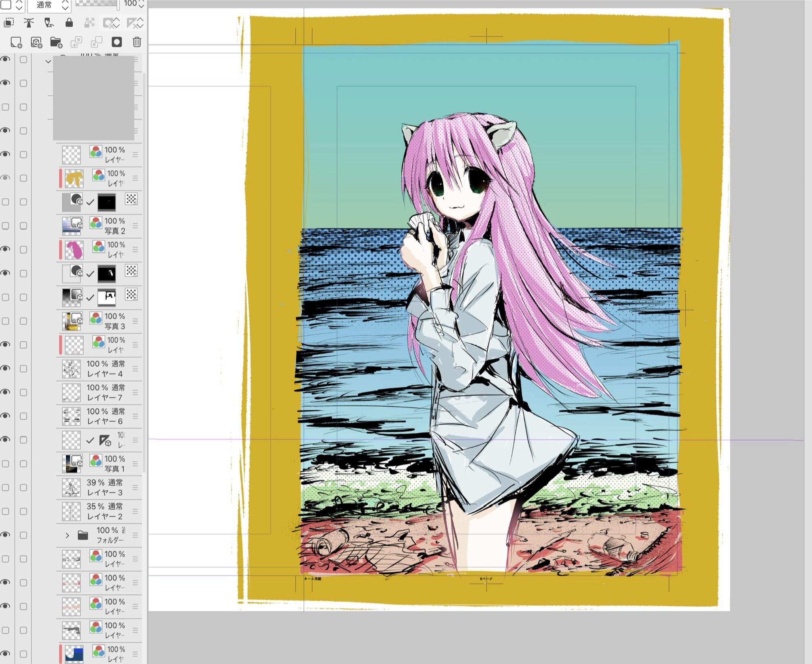Collapse the open folder chevron at top
The width and height of the screenshot is (812, 664).
(x=48, y=61)
